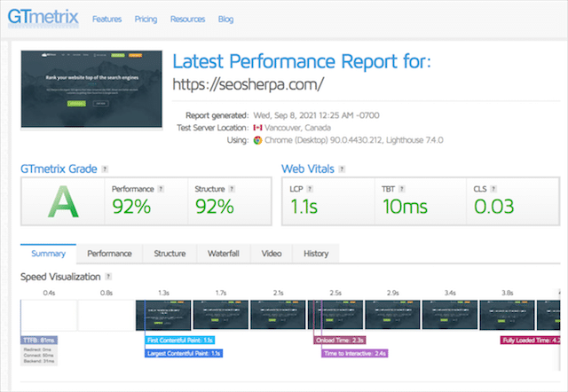The image size is (568, 392).
Task: Click the TBT help question mark
Action: pos(402,189)
